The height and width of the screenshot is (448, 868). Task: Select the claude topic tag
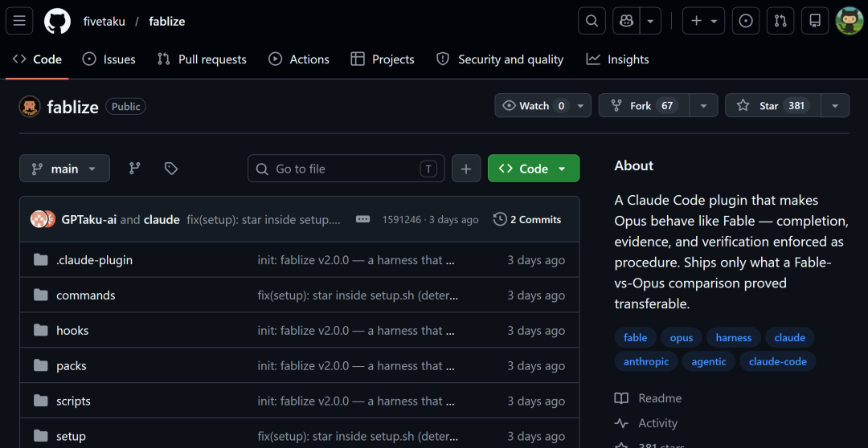coord(790,337)
